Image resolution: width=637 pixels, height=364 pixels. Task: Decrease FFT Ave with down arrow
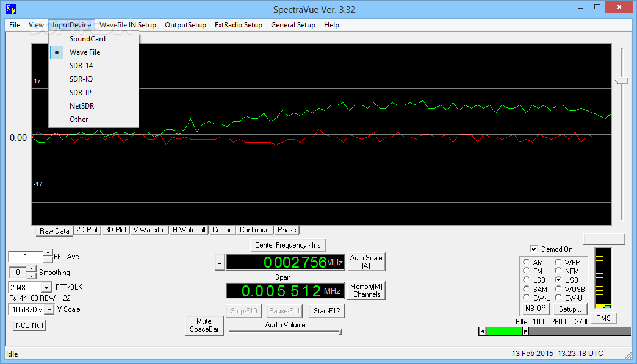pos(48,260)
